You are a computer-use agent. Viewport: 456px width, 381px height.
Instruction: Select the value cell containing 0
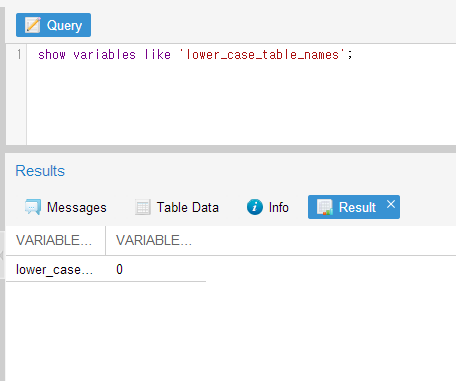(155, 269)
